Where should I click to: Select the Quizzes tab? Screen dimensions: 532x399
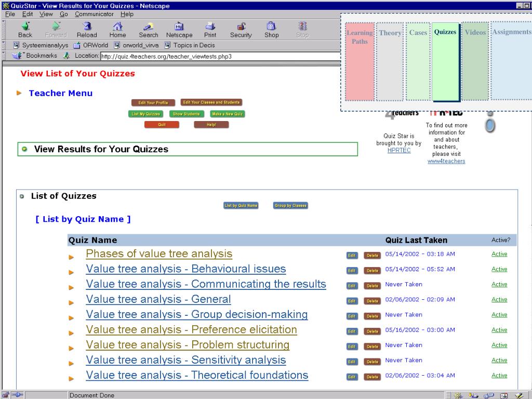(445, 62)
